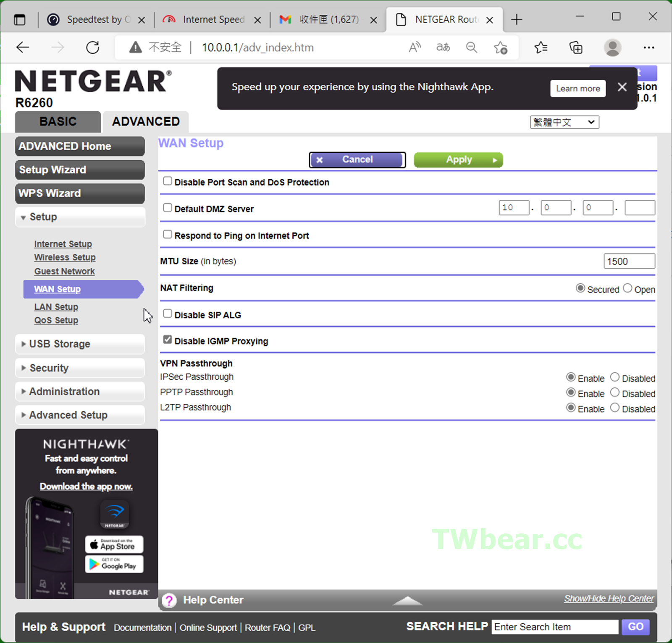Viewport: 672px width, 643px height.
Task: Open Guest Network link
Action: tap(64, 271)
